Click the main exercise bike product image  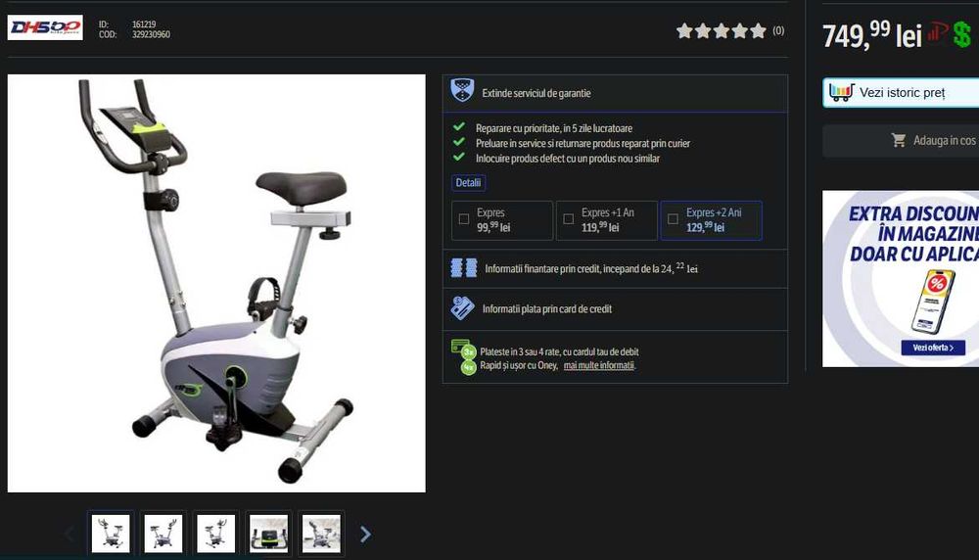[x=216, y=284]
